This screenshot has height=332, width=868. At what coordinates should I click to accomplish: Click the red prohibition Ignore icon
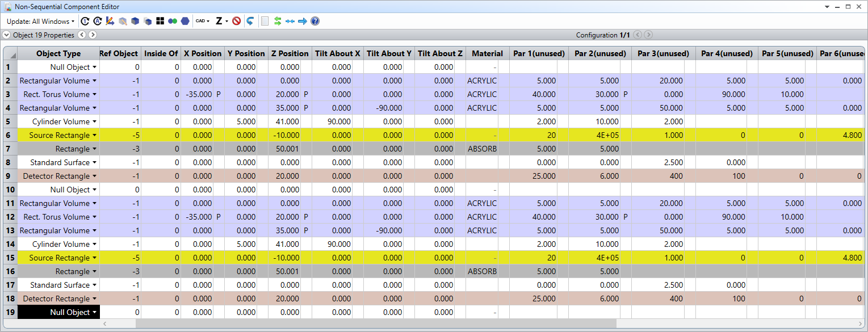point(236,21)
